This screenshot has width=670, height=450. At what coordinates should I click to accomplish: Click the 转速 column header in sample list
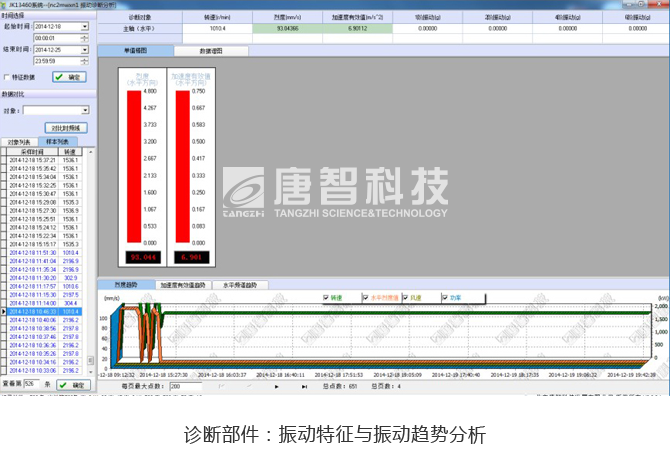[x=70, y=152]
